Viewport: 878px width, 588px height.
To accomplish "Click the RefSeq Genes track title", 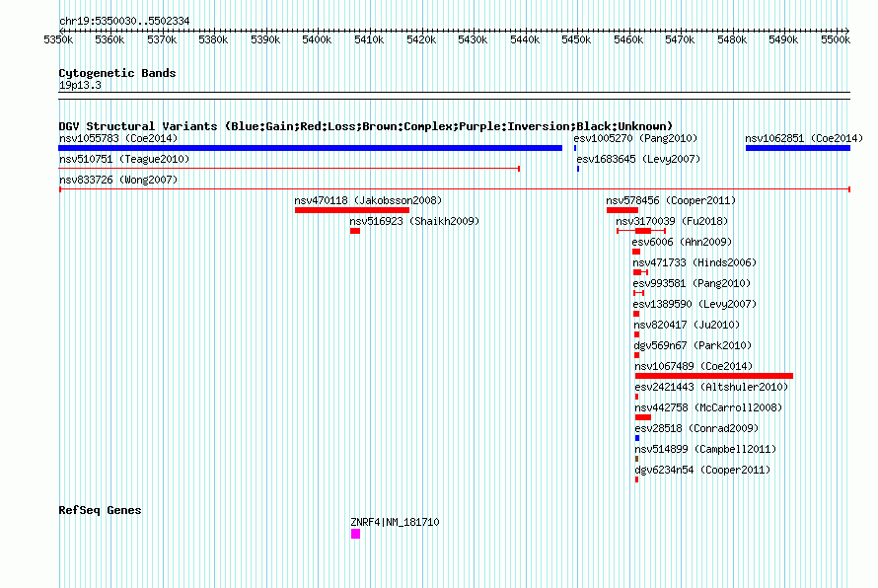I will click(100, 510).
